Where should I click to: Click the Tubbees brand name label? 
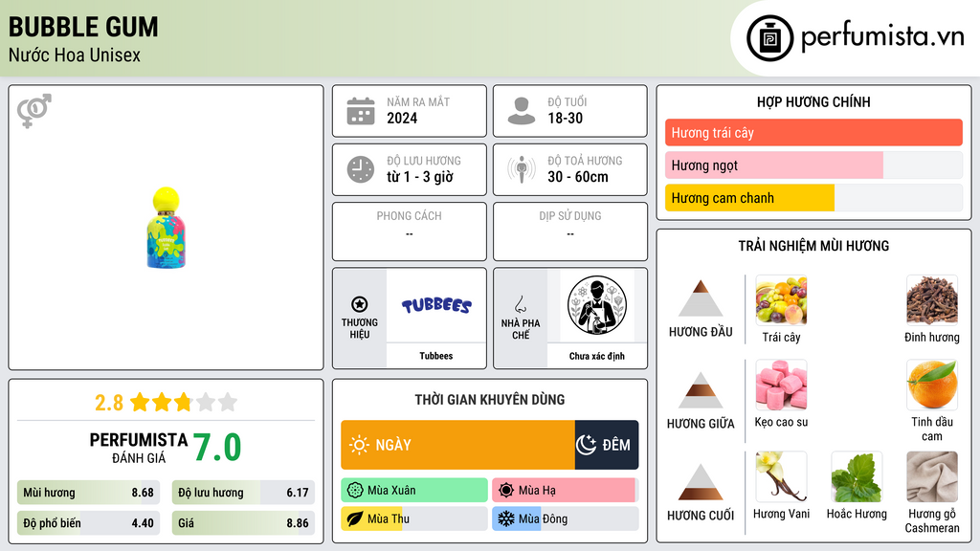pyautogui.click(x=436, y=356)
